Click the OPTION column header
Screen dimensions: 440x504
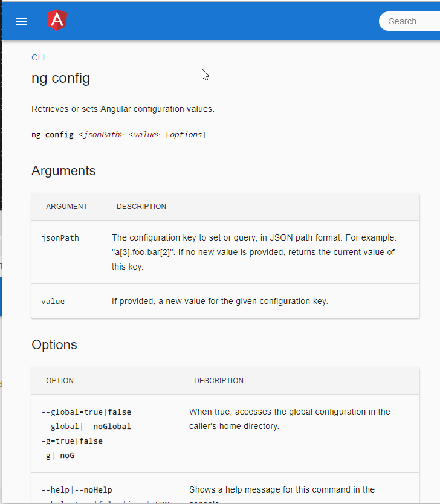pyautogui.click(x=60, y=381)
